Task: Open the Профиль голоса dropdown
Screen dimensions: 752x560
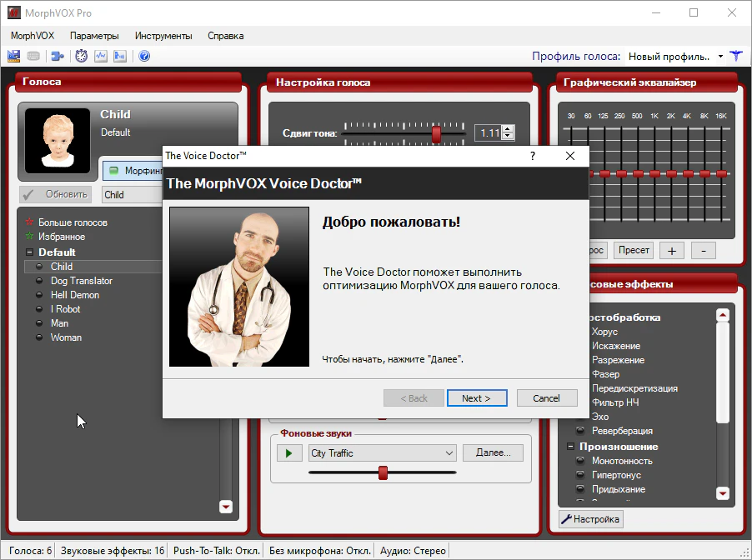Action: (x=720, y=57)
